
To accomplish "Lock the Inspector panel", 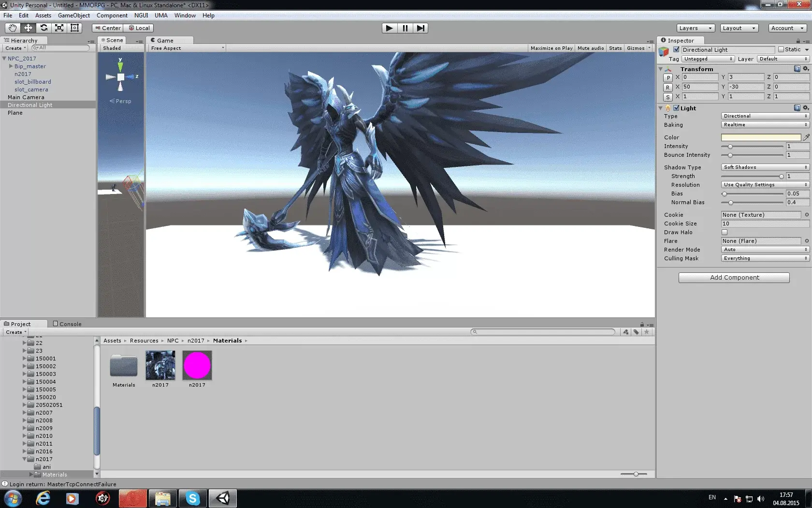I will [x=798, y=41].
